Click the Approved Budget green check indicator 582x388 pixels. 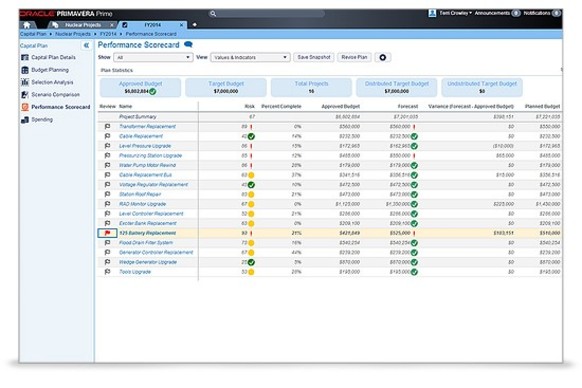tap(153, 91)
